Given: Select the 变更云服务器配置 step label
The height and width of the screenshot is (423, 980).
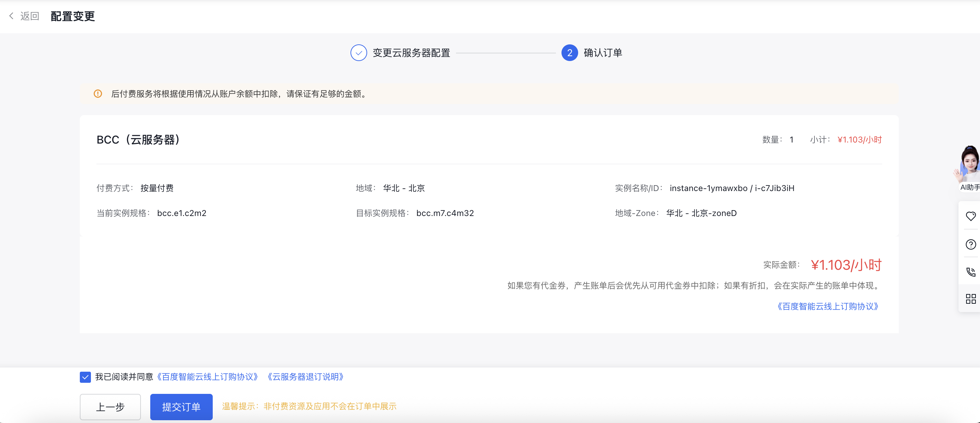Looking at the screenshot, I should point(411,53).
